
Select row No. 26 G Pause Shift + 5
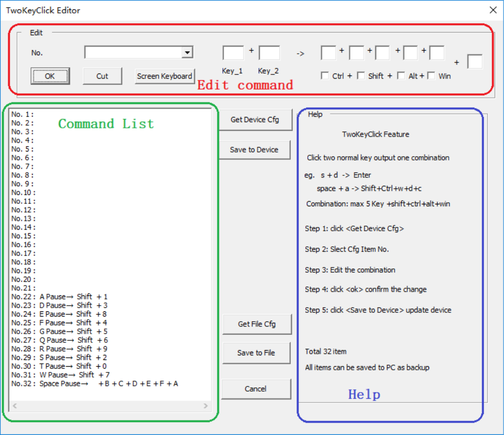point(110,331)
